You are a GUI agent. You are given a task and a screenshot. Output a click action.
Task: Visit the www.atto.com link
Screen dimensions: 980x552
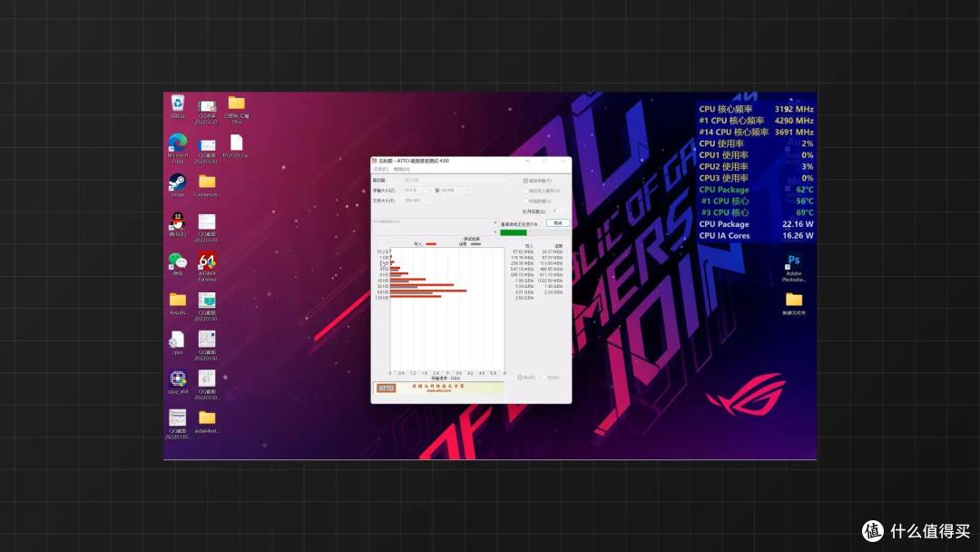(438, 390)
